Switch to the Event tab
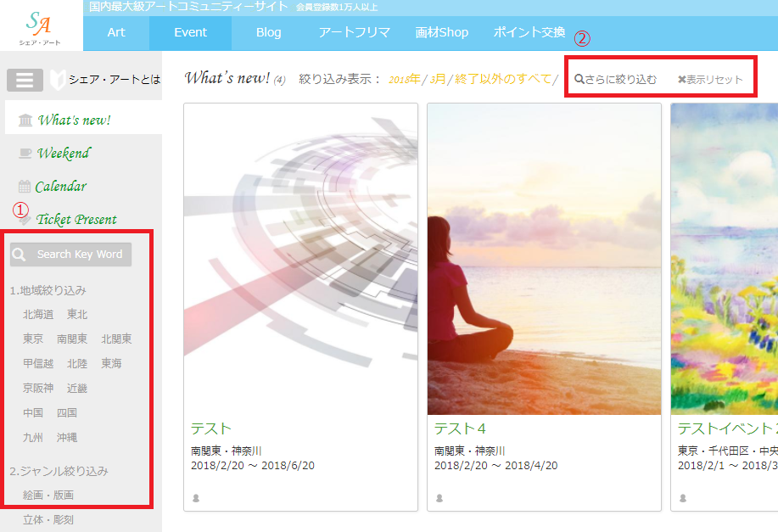The image size is (778, 532). point(191,33)
